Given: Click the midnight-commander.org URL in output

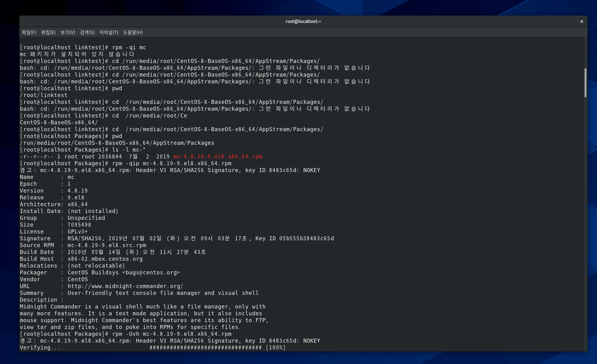Looking at the screenshot, I should coord(125,286).
